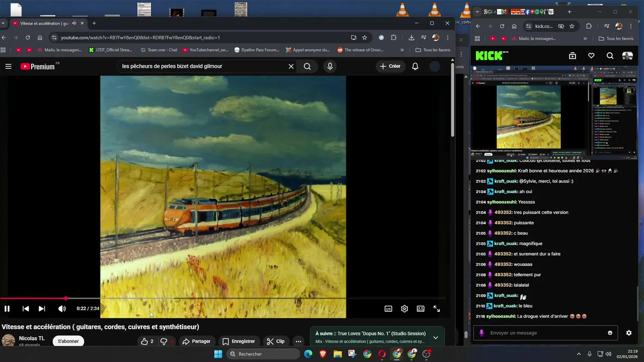644x362 pixels.
Task: Click Kick window media control icon
Action: [607, 26]
